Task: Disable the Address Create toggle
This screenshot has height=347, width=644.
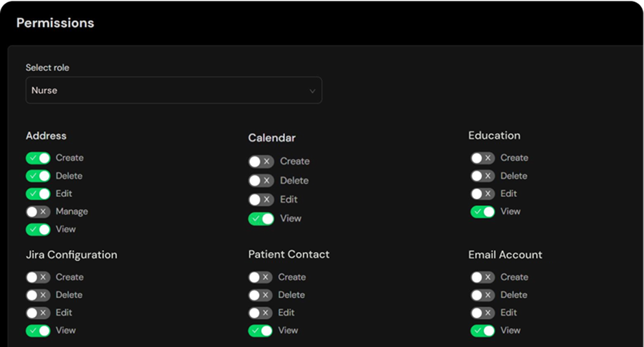Action: (38, 158)
